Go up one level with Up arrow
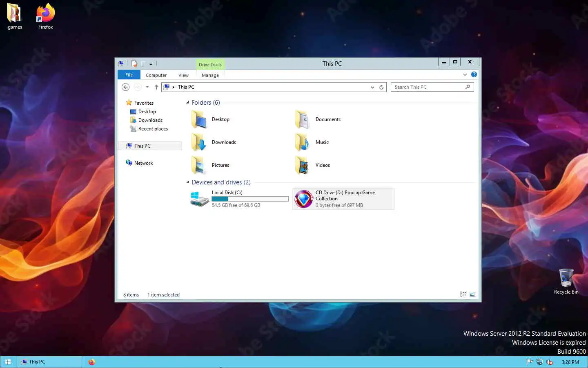This screenshot has width=588, height=368. pyautogui.click(x=156, y=87)
